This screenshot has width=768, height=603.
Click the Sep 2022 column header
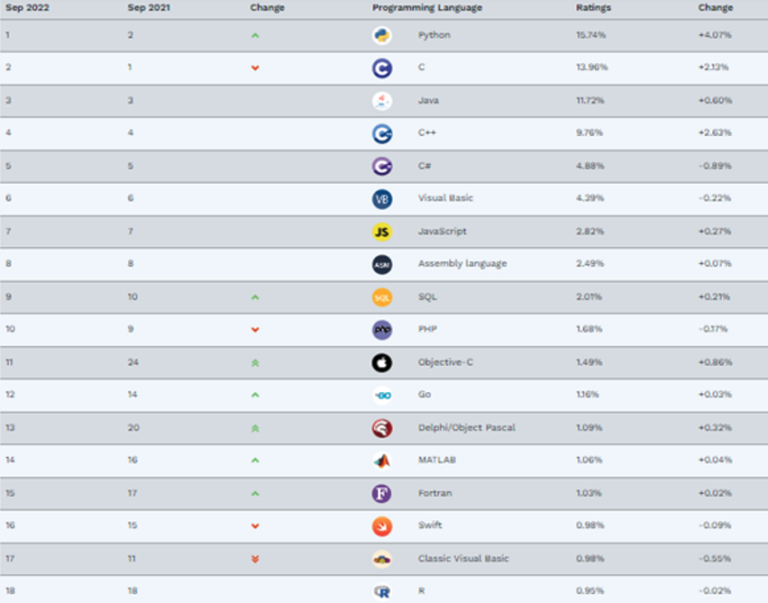27,7
